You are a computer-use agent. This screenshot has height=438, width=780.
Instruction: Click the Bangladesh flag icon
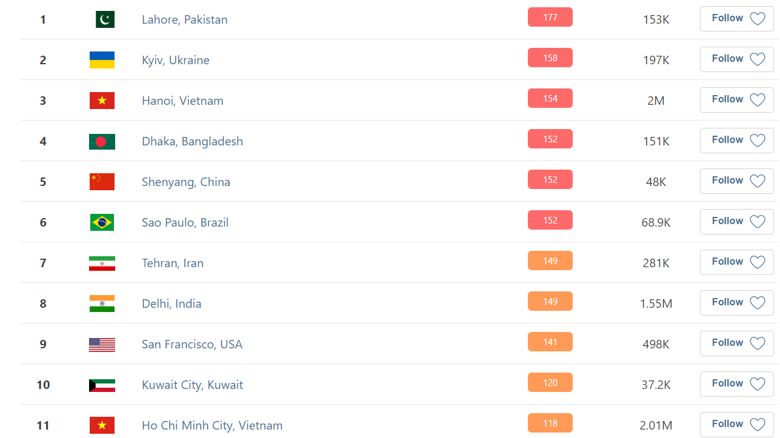pyautogui.click(x=102, y=141)
